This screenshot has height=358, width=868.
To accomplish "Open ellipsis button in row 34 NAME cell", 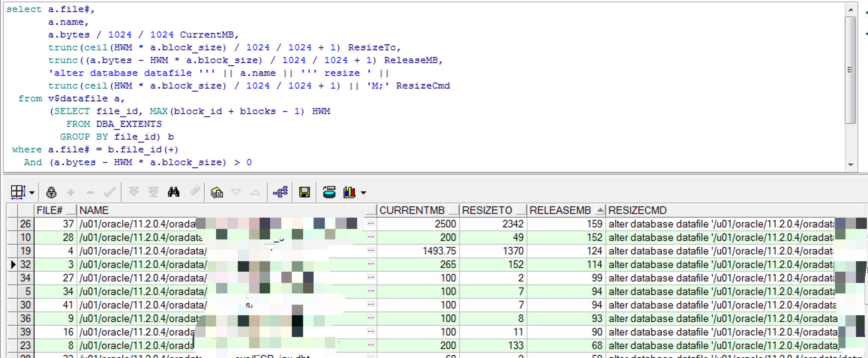I will [371, 278].
